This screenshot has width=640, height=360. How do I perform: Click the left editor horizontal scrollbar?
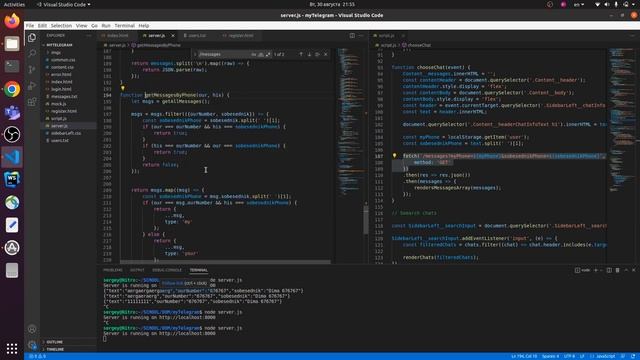click(225, 262)
